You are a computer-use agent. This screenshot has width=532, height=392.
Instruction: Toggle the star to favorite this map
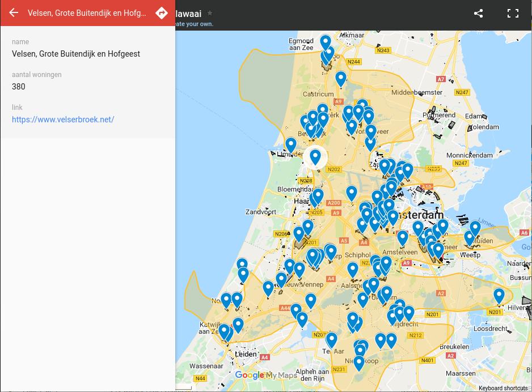pos(210,12)
